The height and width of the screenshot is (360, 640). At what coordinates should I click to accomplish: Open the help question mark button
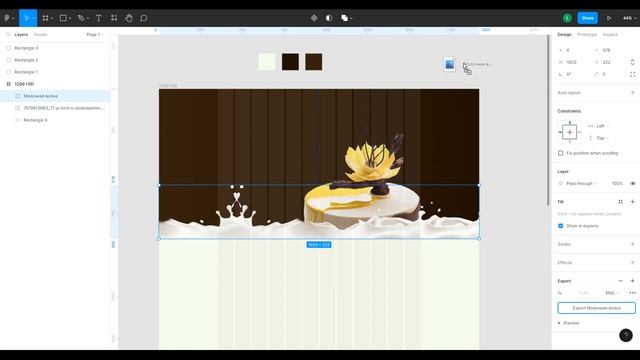626,336
